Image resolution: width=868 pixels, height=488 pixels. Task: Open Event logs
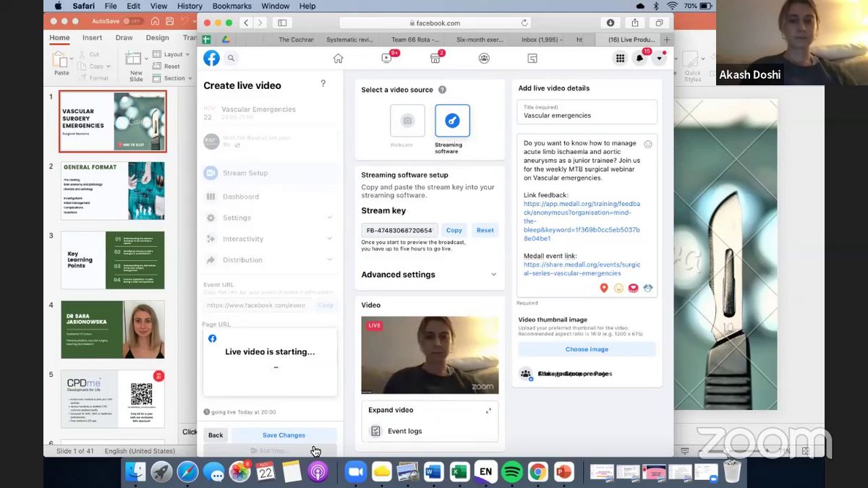point(430,431)
